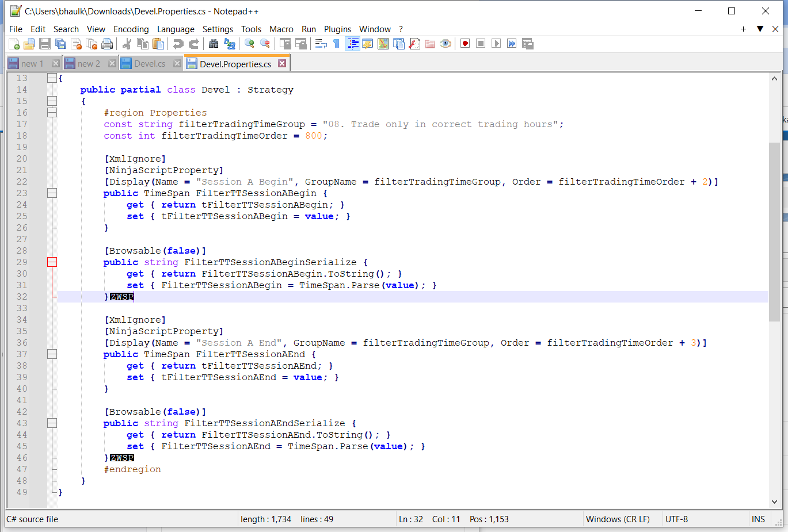This screenshot has height=532, width=788.
Task: Close the Devel.cs tab
Action: point(177,63)
